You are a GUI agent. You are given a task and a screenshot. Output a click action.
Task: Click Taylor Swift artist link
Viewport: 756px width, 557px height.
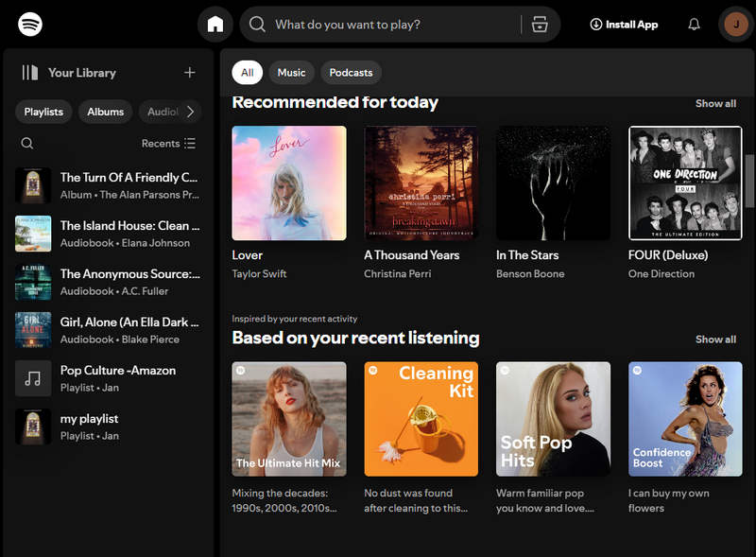tap(259, 273)
